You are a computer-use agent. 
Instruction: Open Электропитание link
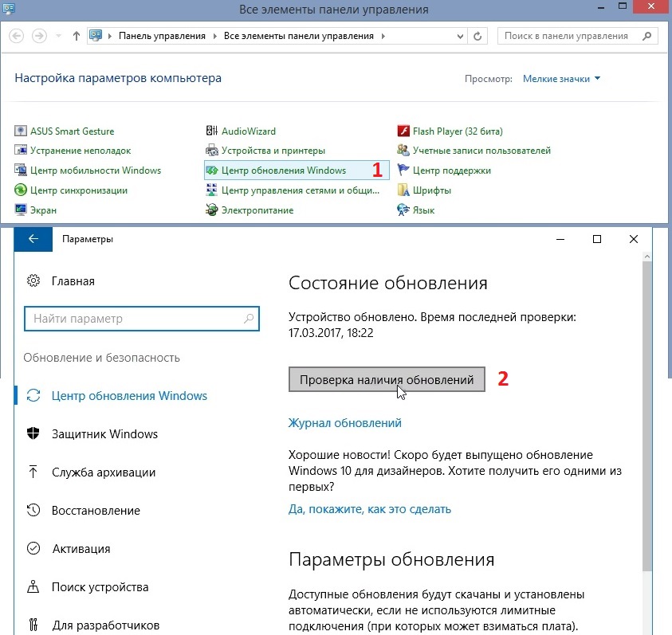coord(257,210)
